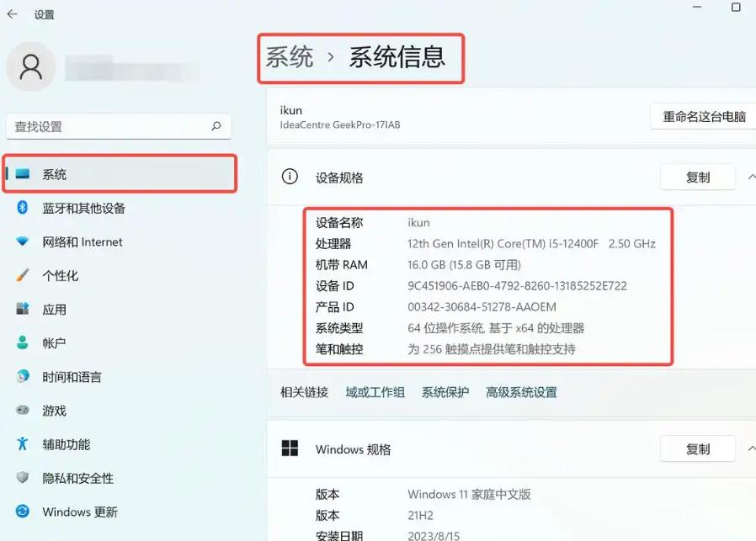The height and width of the screenshot is (541, 756).
Task: Click the 相关链接 label
Action: (304, 392)
